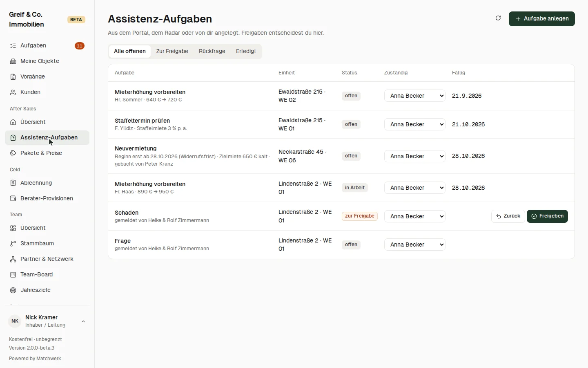Viewport: 588px width, 368px height.
Task: Click Freigeben on the Schaden task
Action: click(x=547, y=216)
